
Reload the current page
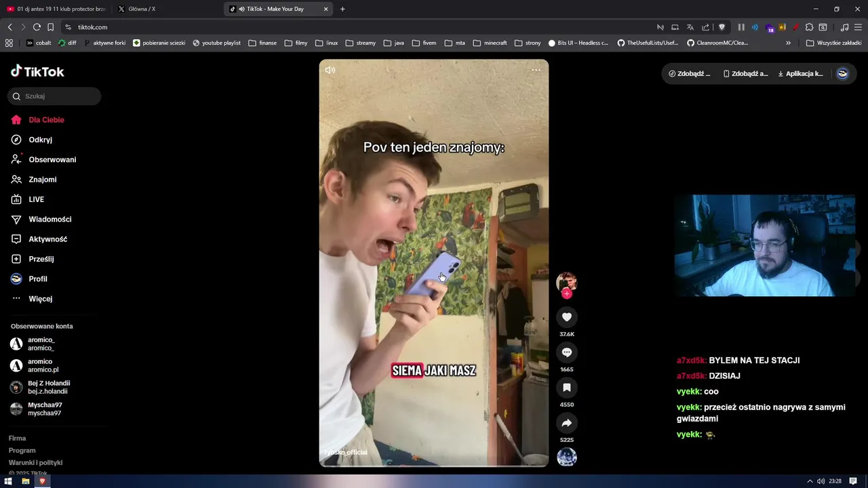pyautogui.click(x=37, y=27)
